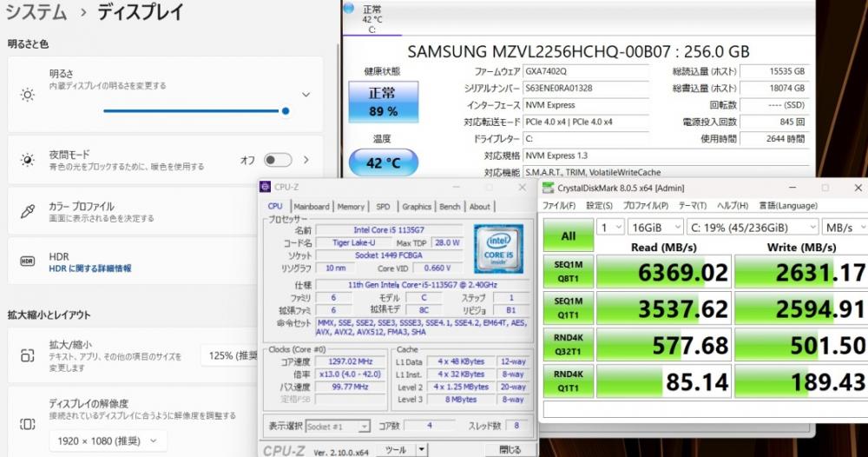
Task: Open ファイル(F) menu in CrystalDiskMark
Action: (x=559, y=206)
